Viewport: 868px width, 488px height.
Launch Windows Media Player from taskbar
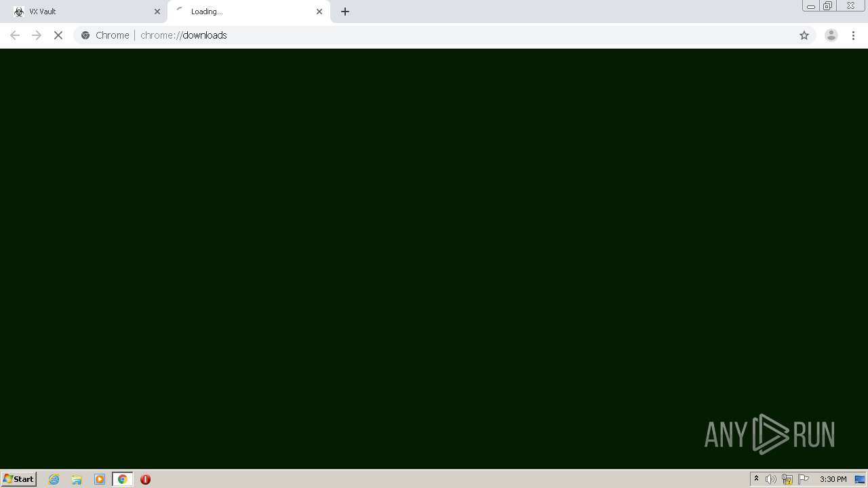click(x=100, y=479)
